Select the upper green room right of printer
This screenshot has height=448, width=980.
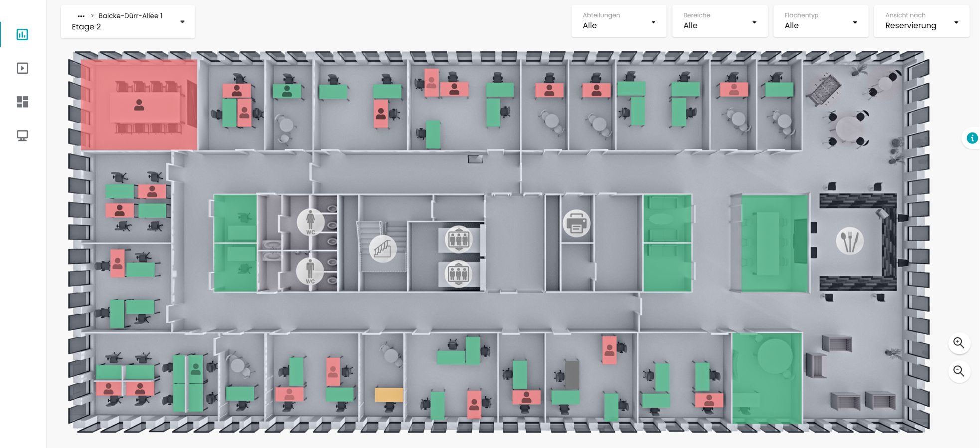point(667,219)
